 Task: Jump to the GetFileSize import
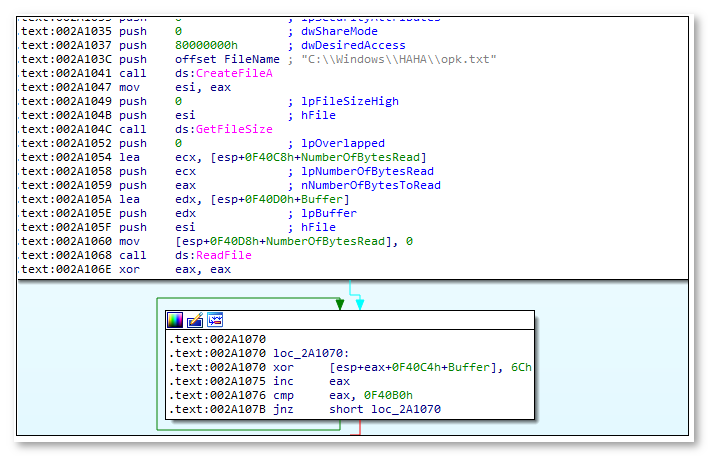pos(232,129)
